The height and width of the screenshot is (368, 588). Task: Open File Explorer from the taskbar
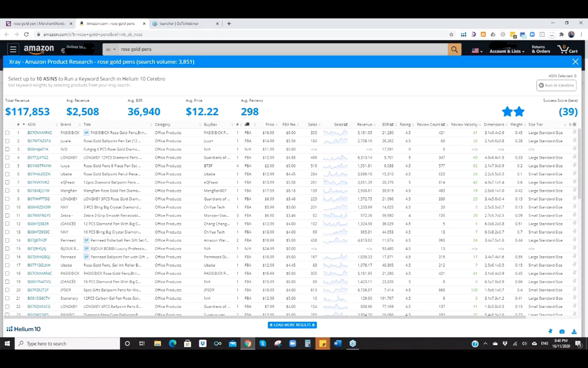(158, 344)
